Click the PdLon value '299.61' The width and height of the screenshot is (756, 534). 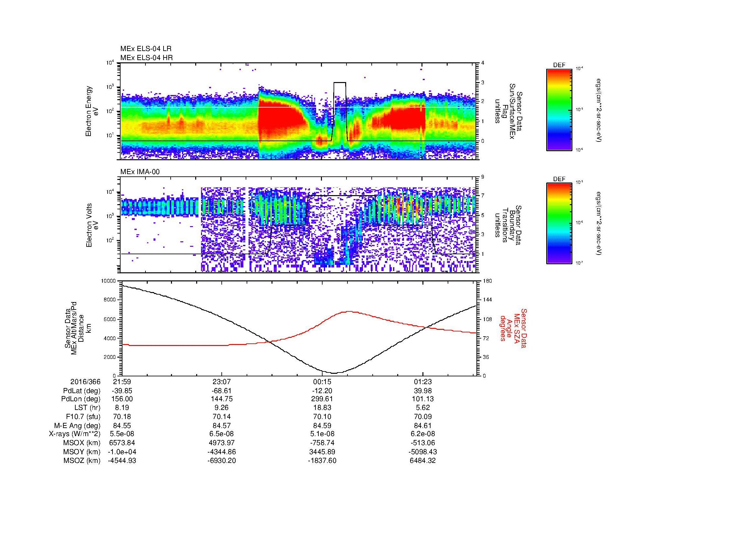click(x=322, y=399)
